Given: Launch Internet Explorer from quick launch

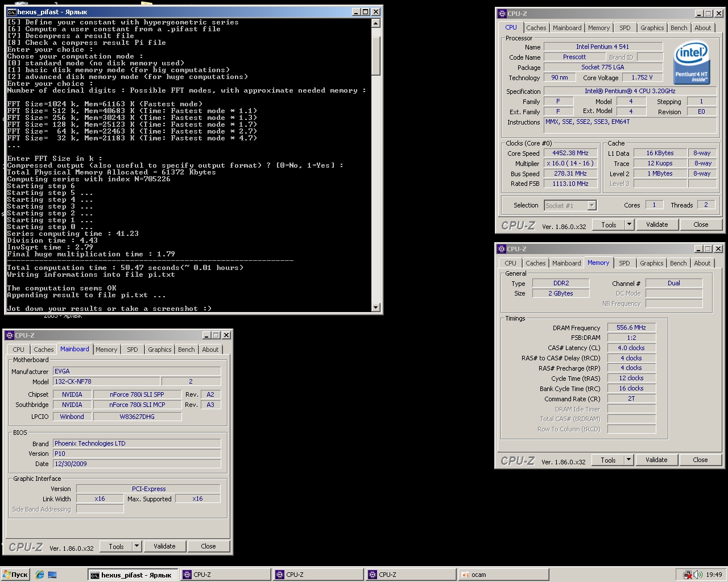Looking at the screenshot, I should tap(40, 575).
